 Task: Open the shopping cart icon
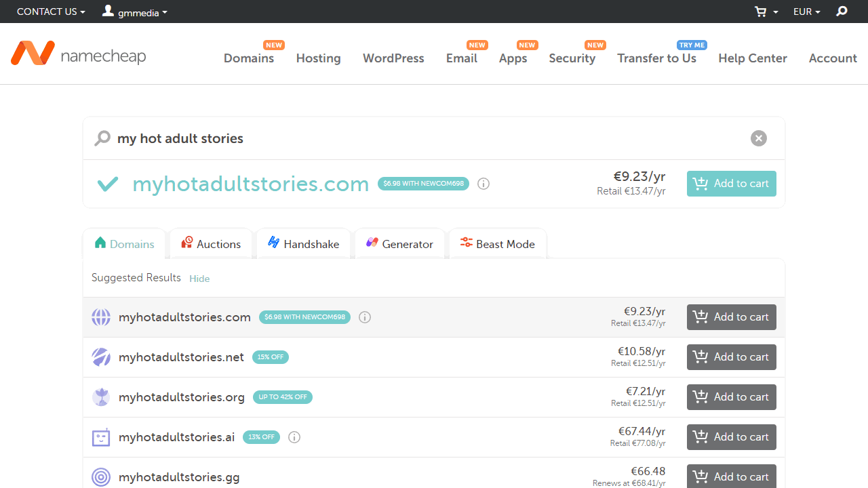click(761, 12)
